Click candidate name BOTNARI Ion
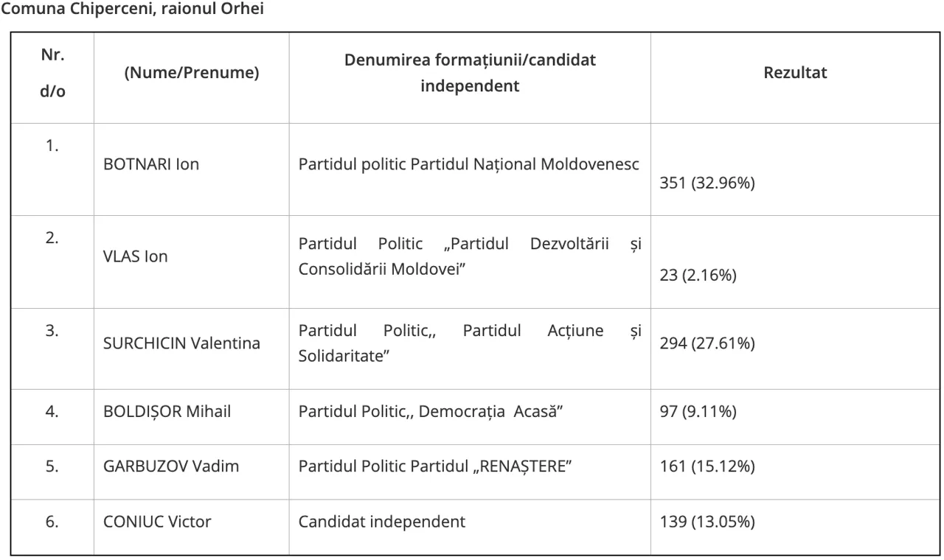The height and width of the screenshot is (560, 944). pyautogui.click(x=151, y=164)
